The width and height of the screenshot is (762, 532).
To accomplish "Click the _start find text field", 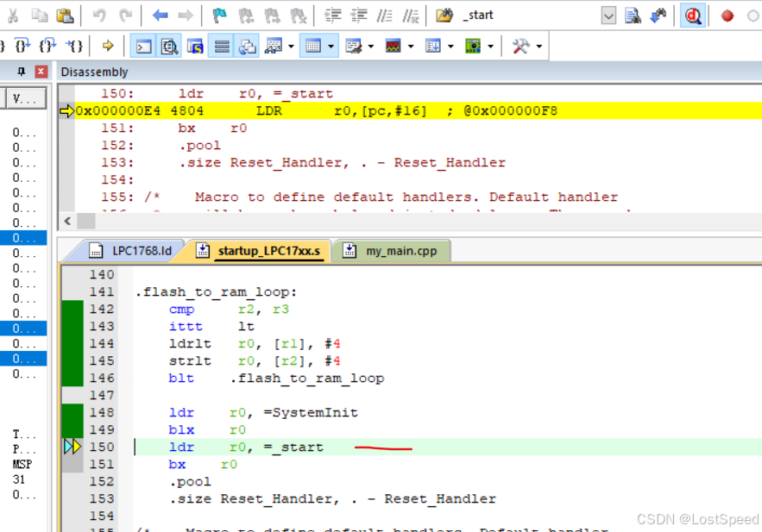I will [530, 16].
